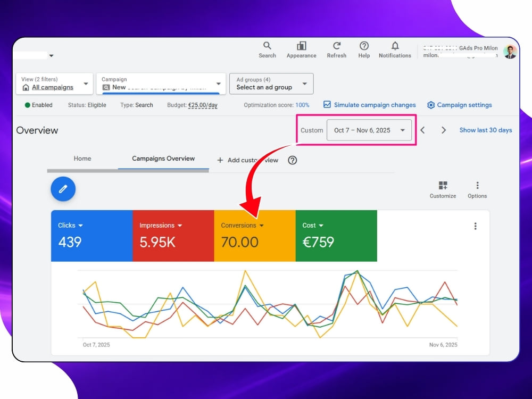Open the Help menu icon
Screen dimensions: 532x399
pyautogui.click(x=364, y=50)
